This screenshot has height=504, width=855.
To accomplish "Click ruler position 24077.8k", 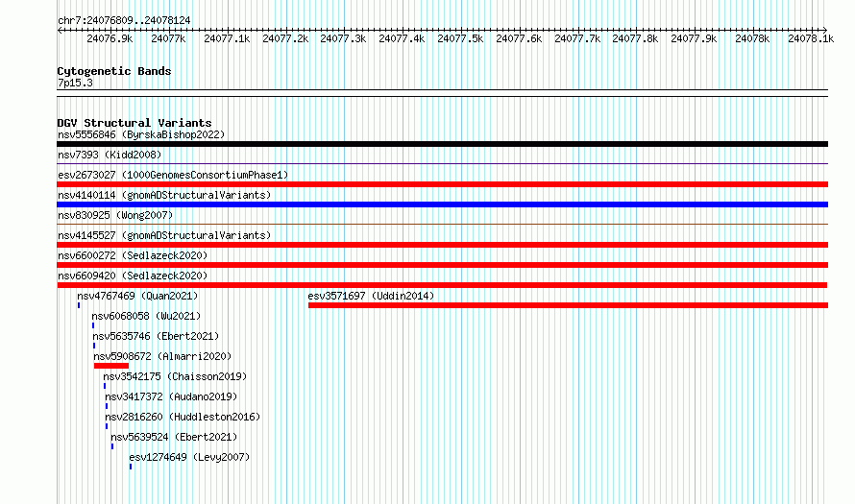I will tap(635, 38).
